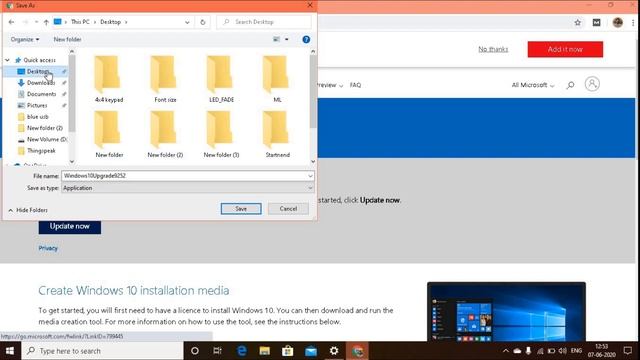Open Windows Start menu

point(10,351)
